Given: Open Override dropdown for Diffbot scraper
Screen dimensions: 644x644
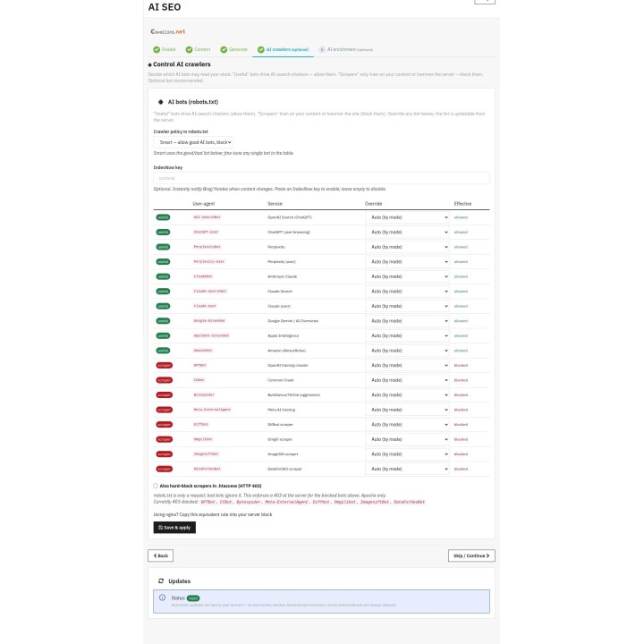Looking at the screenshot, I should point(407,424).
